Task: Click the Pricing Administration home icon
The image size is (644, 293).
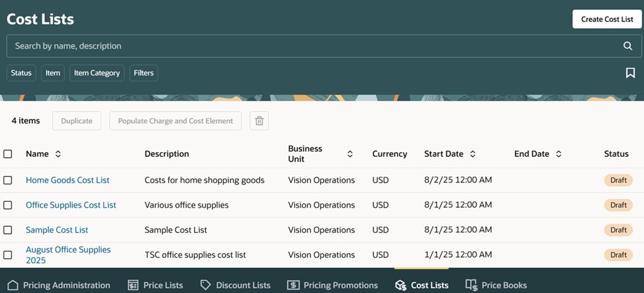Action: (13, 285)
